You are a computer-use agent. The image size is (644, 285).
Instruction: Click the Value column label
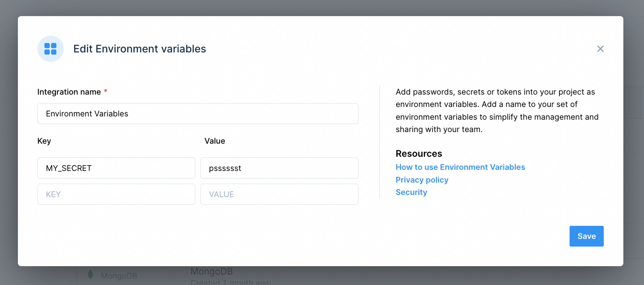tap(214, 141)
